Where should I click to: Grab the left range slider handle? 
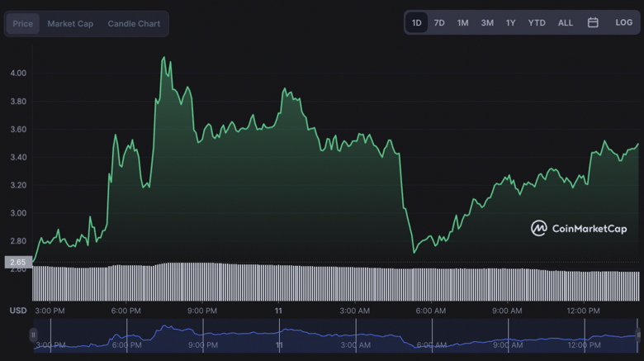33,335
